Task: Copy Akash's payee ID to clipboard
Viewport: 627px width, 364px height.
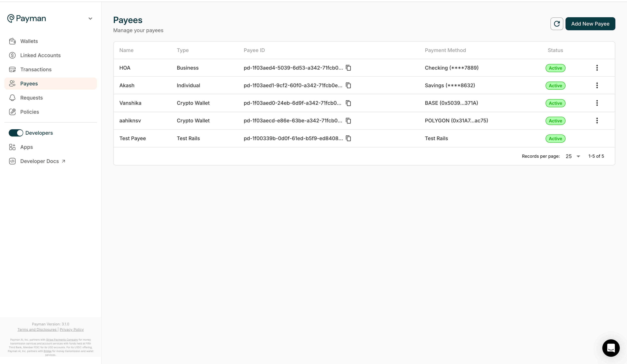Action: (x=348, y=86)
